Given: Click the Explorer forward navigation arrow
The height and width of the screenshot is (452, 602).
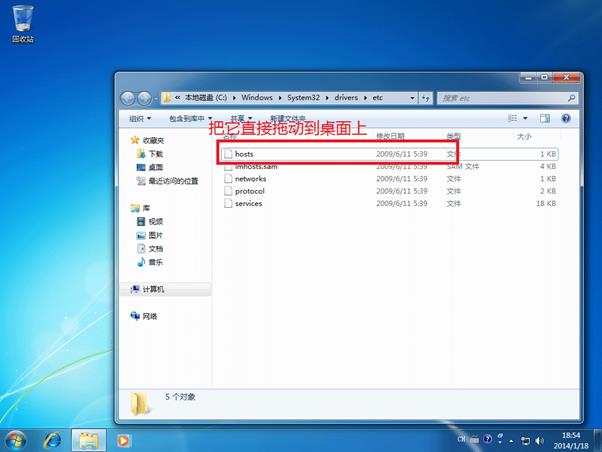Looking at the screenshot, I should pyautogui.click(x=144, y=98).
